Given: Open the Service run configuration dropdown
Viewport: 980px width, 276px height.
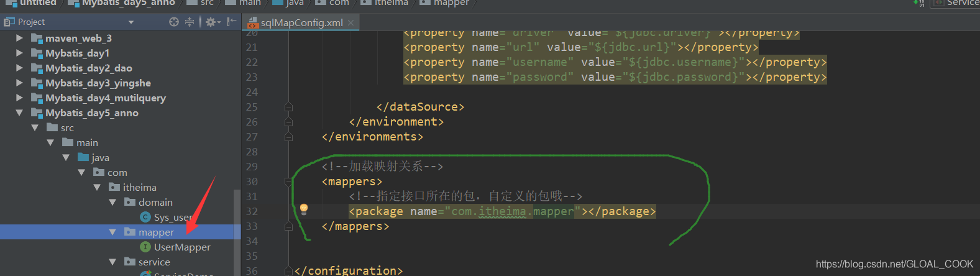Looking at the screenshot, I should [956, 3].
